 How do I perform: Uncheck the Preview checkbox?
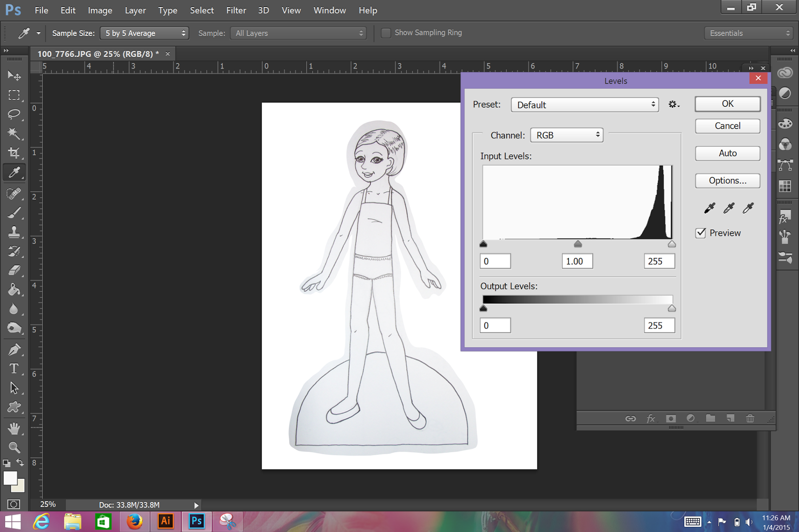[x=701, y=233]
